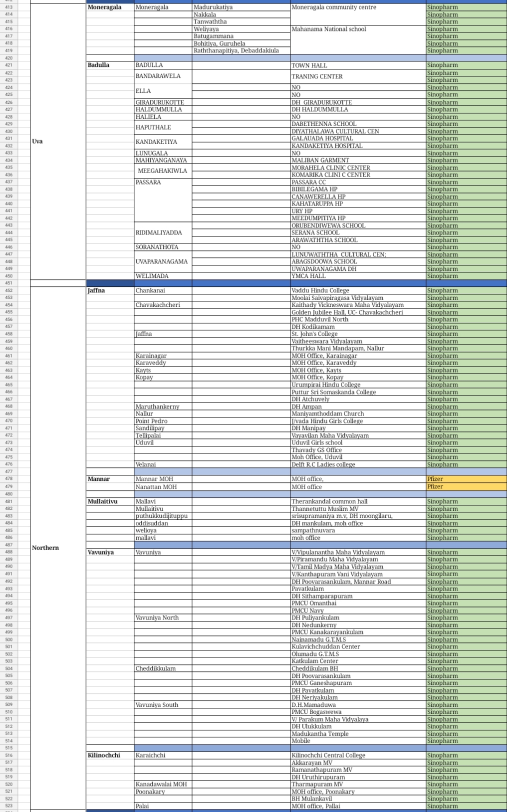Click the UWAPARANAGAMA DH cell
This screenshot has height=812, width=507.
(x=358, y=269)
